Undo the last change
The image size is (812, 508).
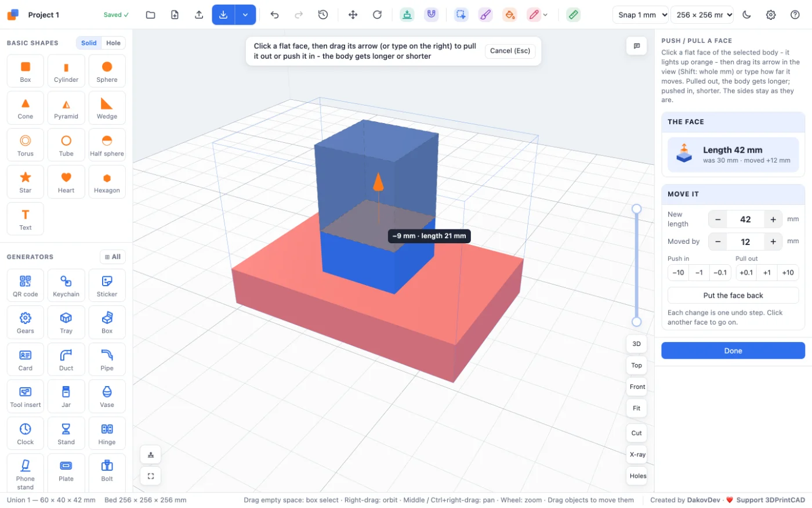tap(274, 15)
